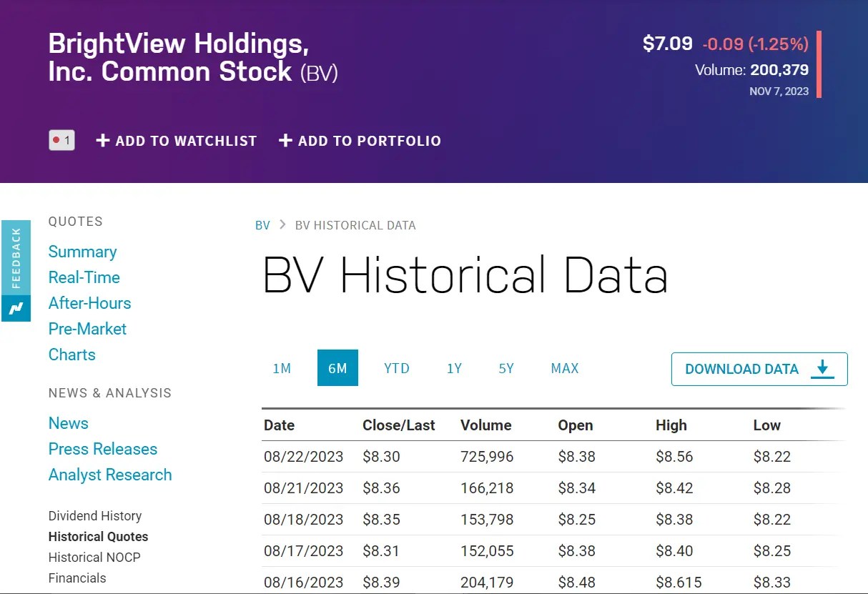This screenshot has height=594, width=868.
Task: Select the 1Y time range
Action: (x=454, y=368)
